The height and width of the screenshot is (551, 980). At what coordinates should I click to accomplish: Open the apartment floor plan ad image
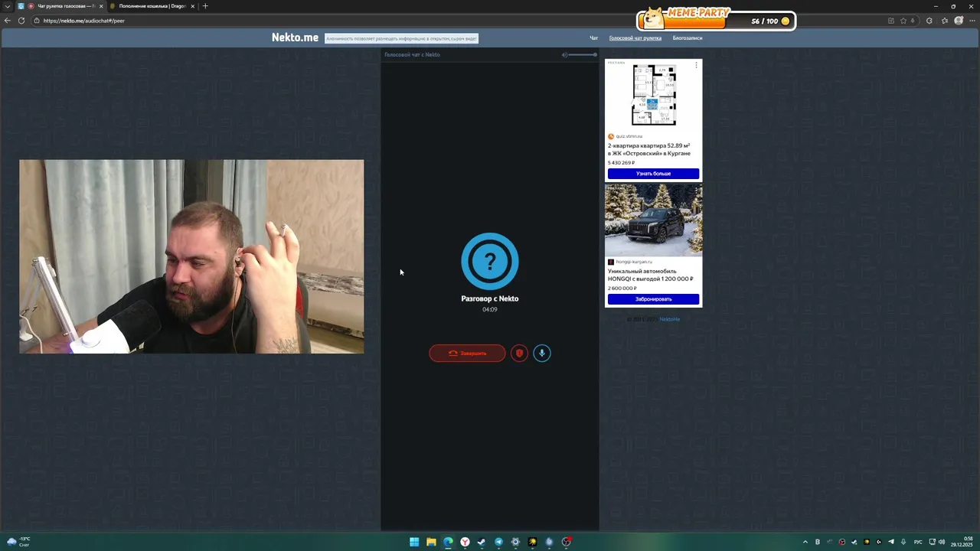pyautogui.click(x=653, y=95)
